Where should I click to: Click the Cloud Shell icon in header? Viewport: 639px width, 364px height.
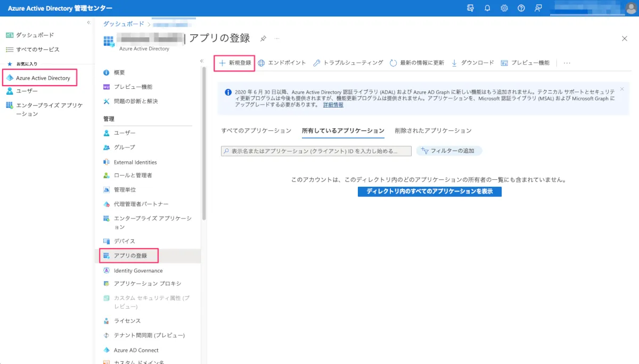point(470,8)
